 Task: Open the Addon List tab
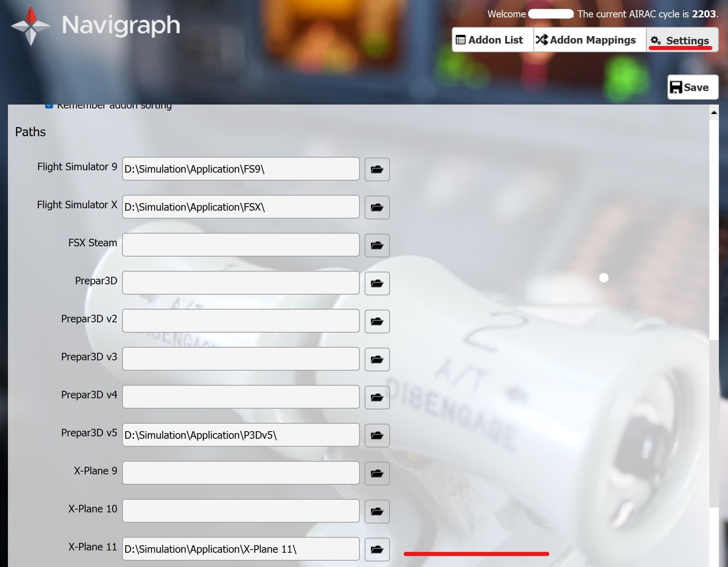[x=493, y=40]
